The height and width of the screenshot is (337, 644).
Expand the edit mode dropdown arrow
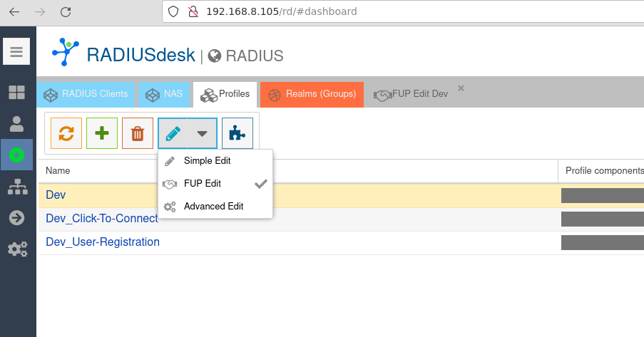coord(203,133)
